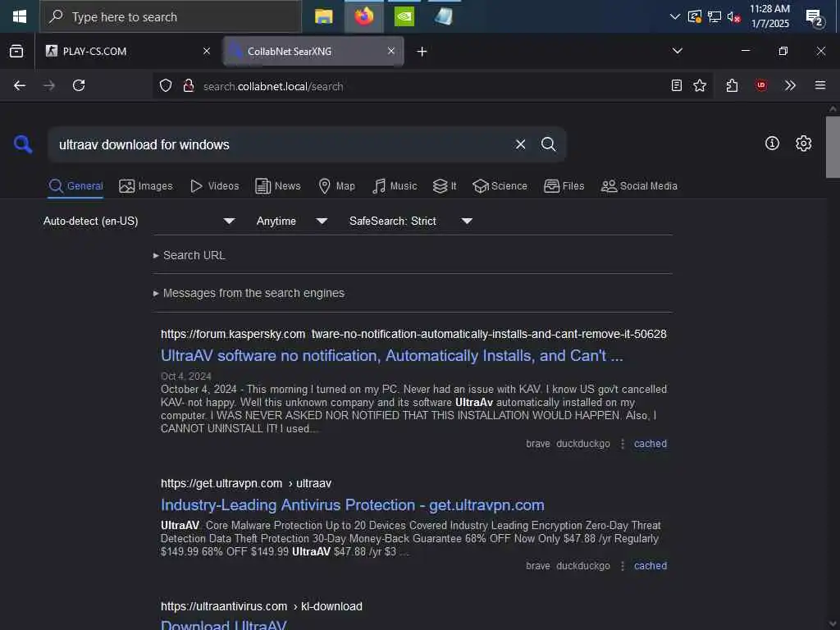Screen dimensions: 840x630
Task: Open the tracking protection shield icon
Action: tap(166, 85)
